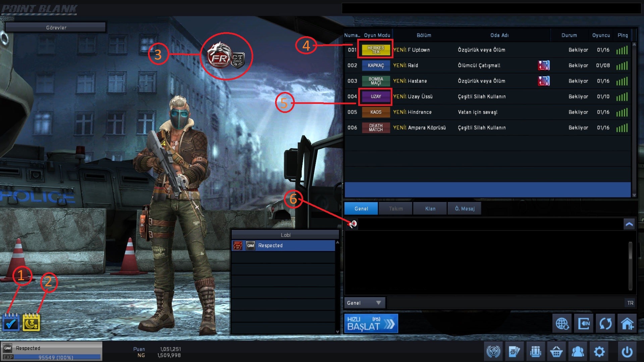Click the room list scroll down arrow

tap(634, 195)
